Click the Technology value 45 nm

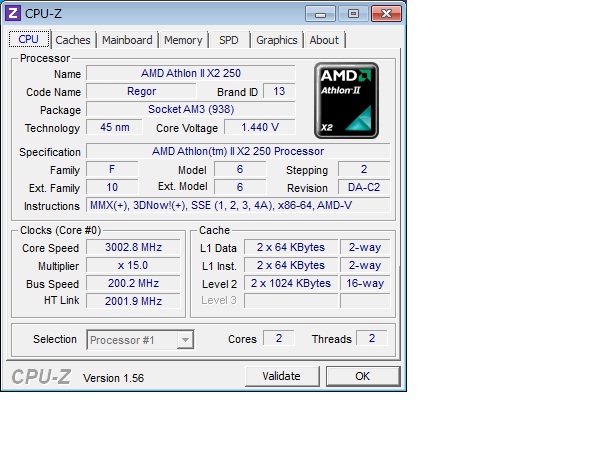coord(114,127)
